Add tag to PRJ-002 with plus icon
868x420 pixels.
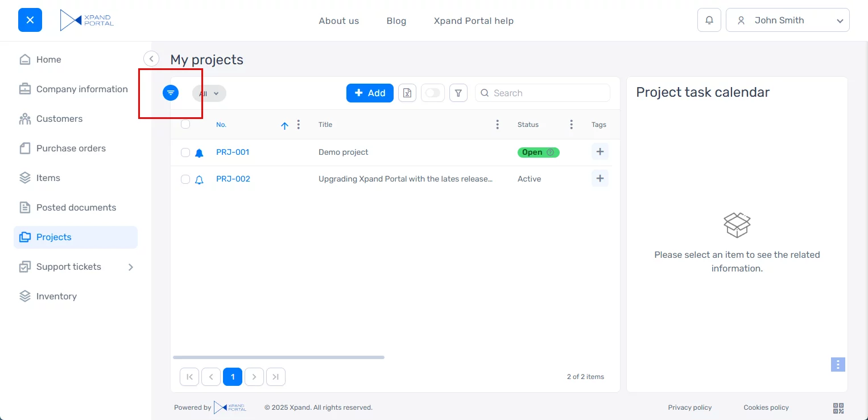click(x=600, y=179)
